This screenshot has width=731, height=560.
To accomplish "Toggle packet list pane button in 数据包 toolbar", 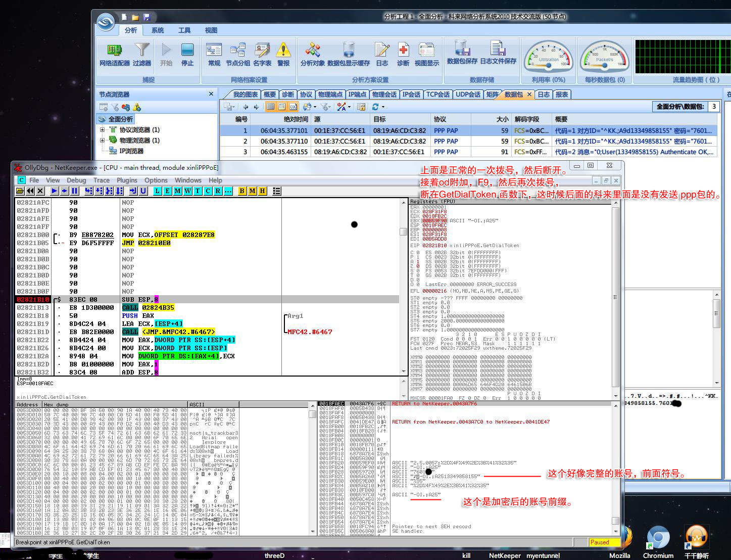I will (271, 107).
